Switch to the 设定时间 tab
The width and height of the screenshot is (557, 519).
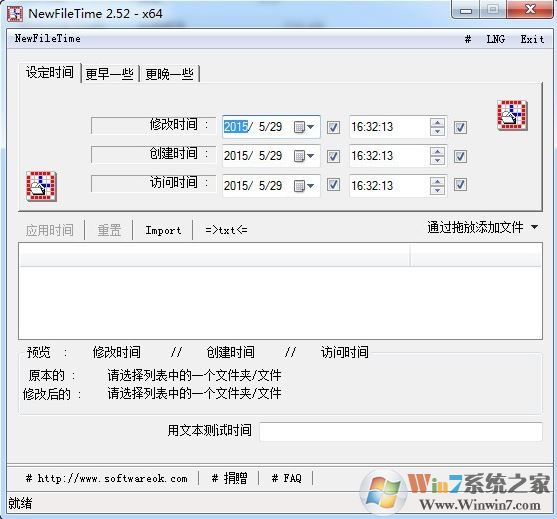pyautogui.click(x=50, y=73)
